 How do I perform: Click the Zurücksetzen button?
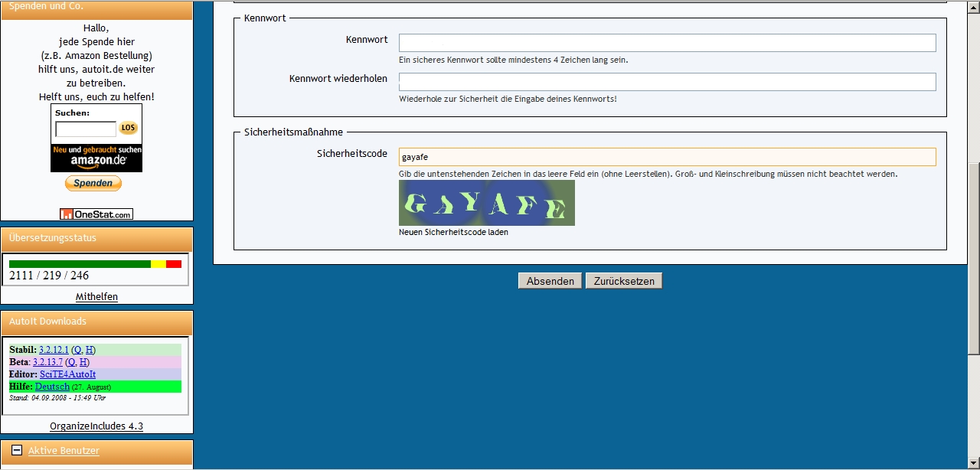tap(623, 281)
